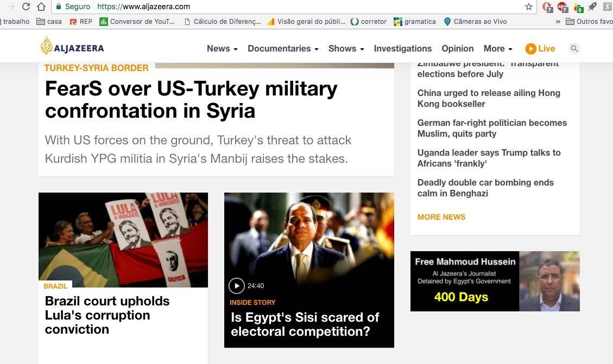Screen dimensions: 613x364
Task: Click the browser reload icon
Action: [x=26, y=7]
